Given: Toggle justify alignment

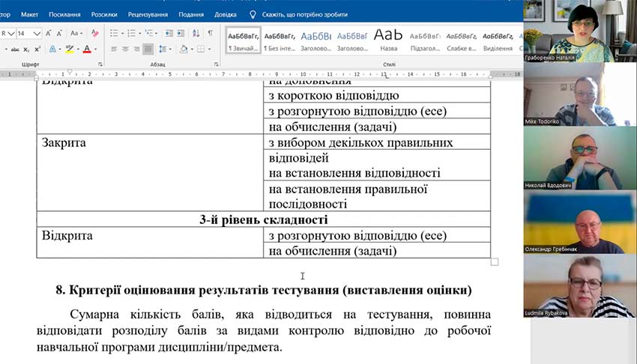Looking at the screenshot, I should [148, 49].
